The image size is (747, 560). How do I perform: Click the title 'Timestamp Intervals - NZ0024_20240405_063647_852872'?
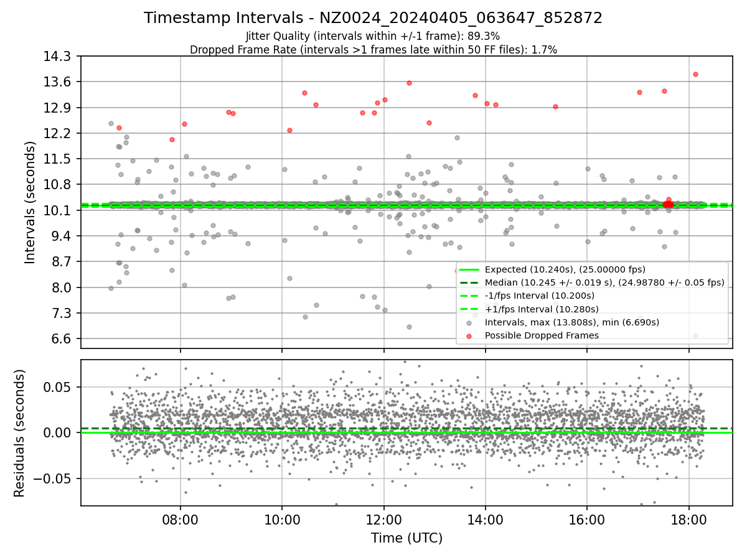(x=373, y=18)
